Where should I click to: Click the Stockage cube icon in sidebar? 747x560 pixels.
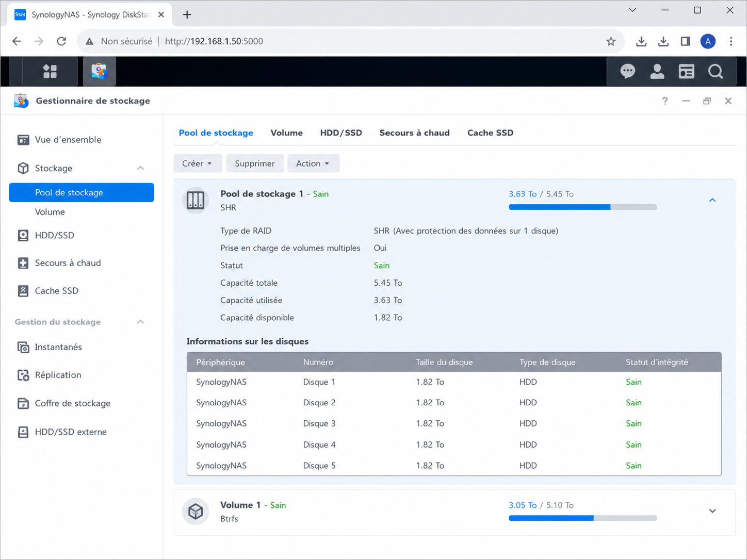tap(23, 168)
